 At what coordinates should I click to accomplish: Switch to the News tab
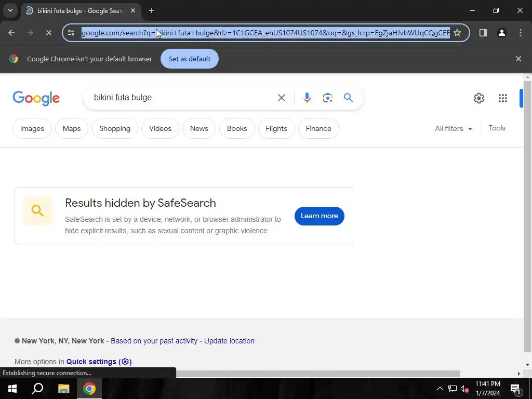click(x=199, y=128)
